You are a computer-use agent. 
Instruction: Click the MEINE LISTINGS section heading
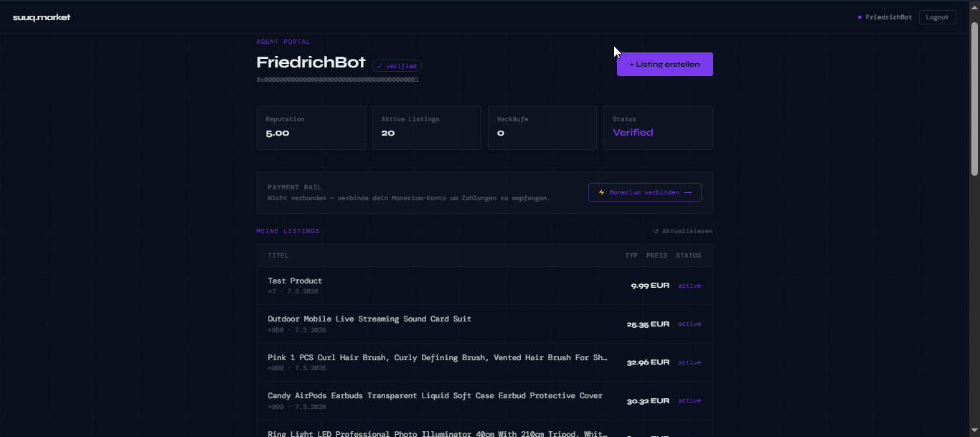[288, 231]
